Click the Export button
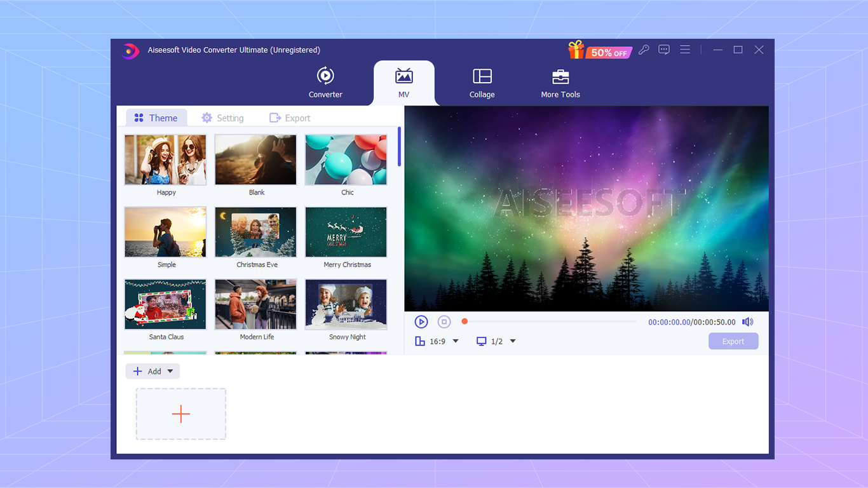This screenshot has height=488, width=868. (733, 341)
